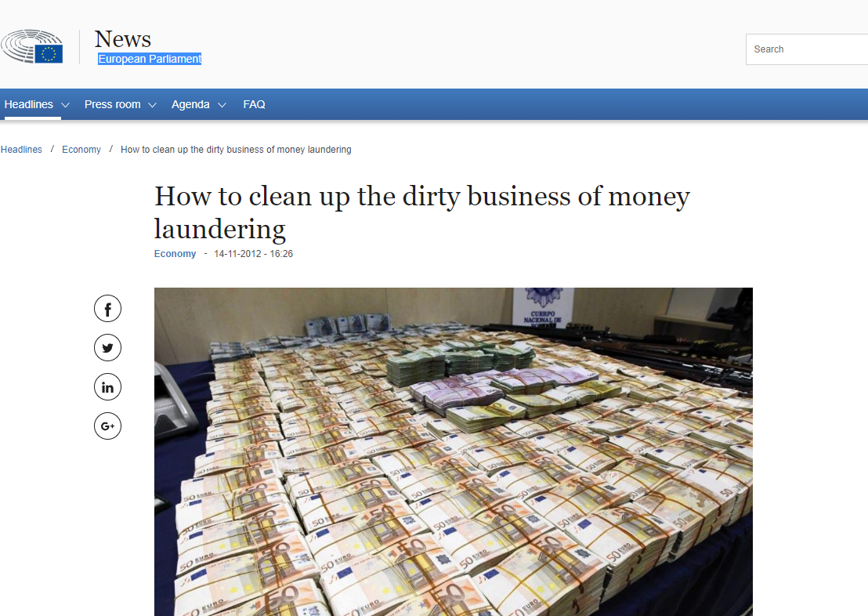Screen dimensions: 868x616
Task: Share article on LinkedIn
Action: pos(107,387)
